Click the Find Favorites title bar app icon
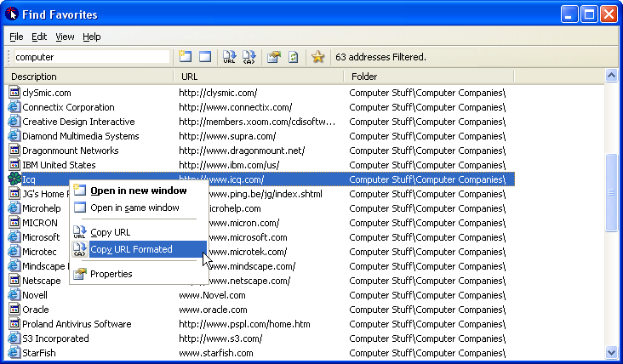 [12, 14]
